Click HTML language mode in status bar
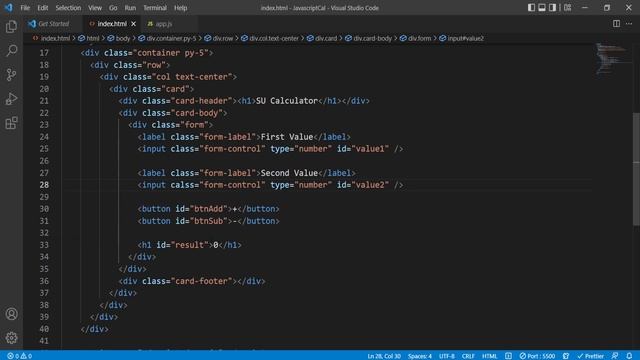This screenshot has height=360, width=640. 489,356
